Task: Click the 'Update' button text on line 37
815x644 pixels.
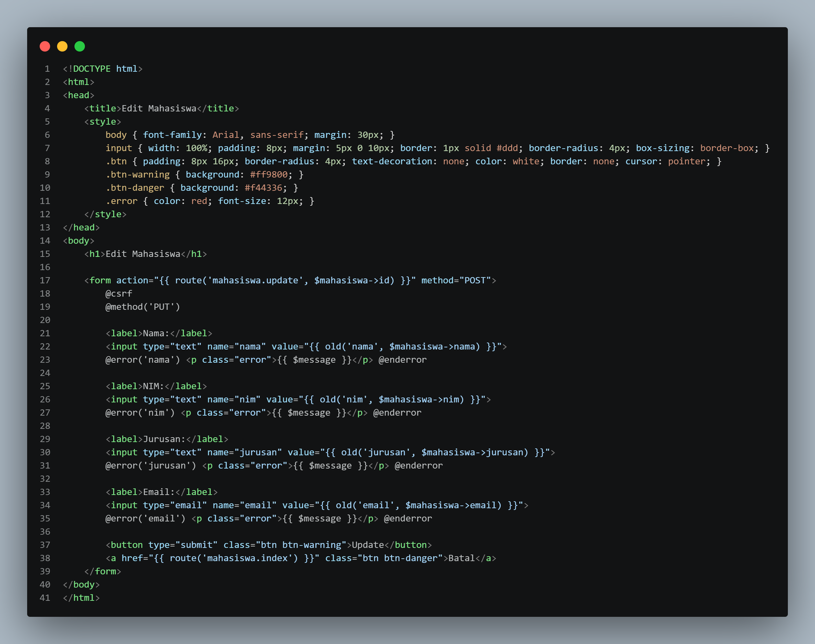Action: point(368,546)
